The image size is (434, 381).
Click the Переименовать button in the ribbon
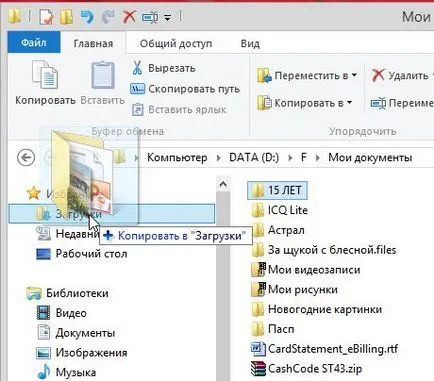click(402, 103)
